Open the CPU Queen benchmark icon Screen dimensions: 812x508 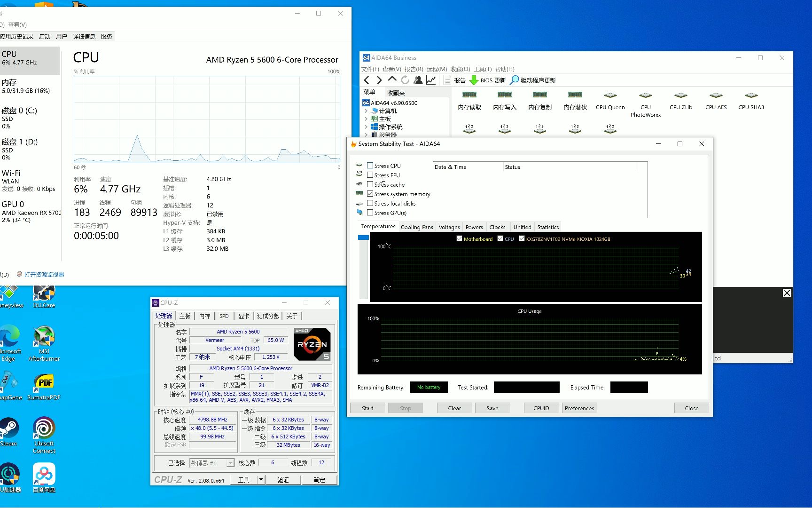click(x=610, y=101)
